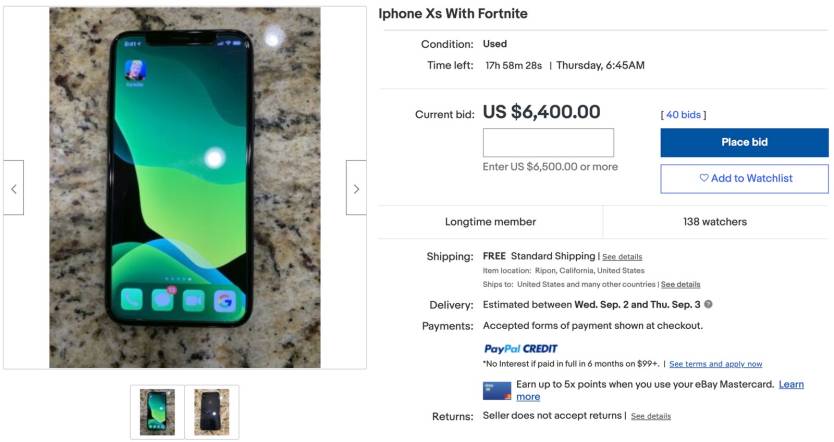
Task: Click the 138 watchers label
Action: (715, 222)
